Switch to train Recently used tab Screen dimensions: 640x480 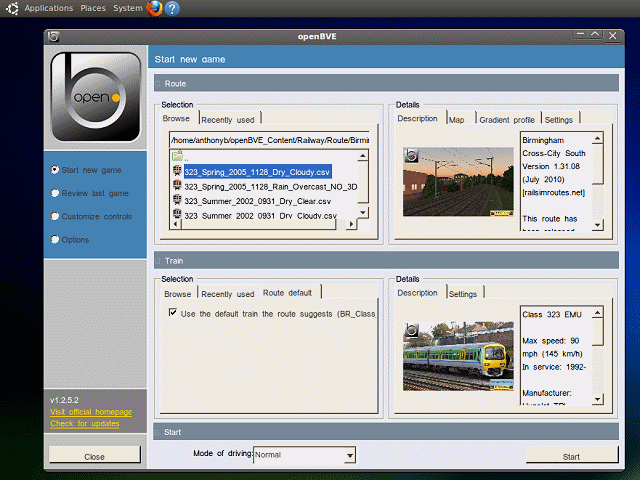tap(228, 294)
